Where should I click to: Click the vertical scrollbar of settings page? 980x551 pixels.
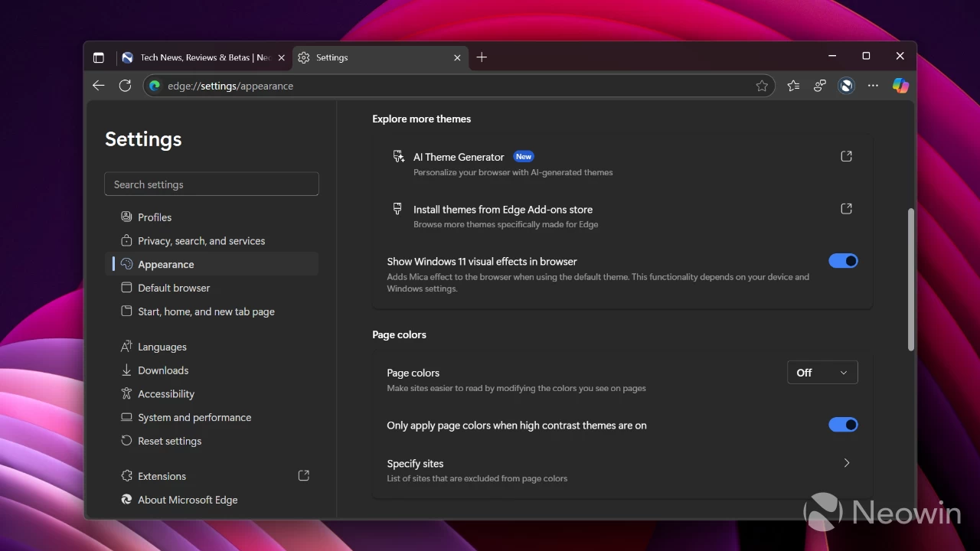coord(910,279)
